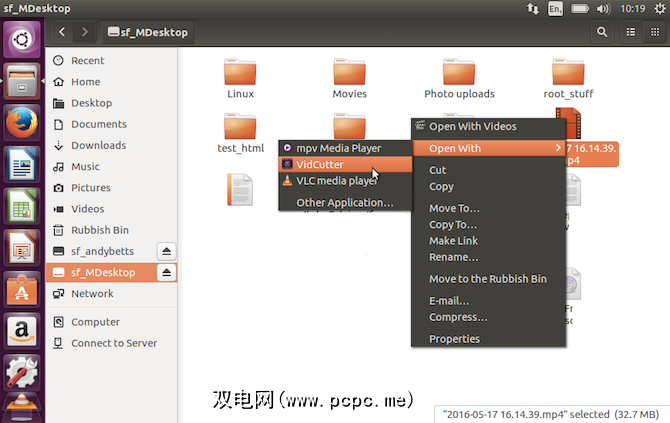Viewport: 670px width, 423px height.
Task: Choose VLC media player in submenu
Action: coord(345,181)
